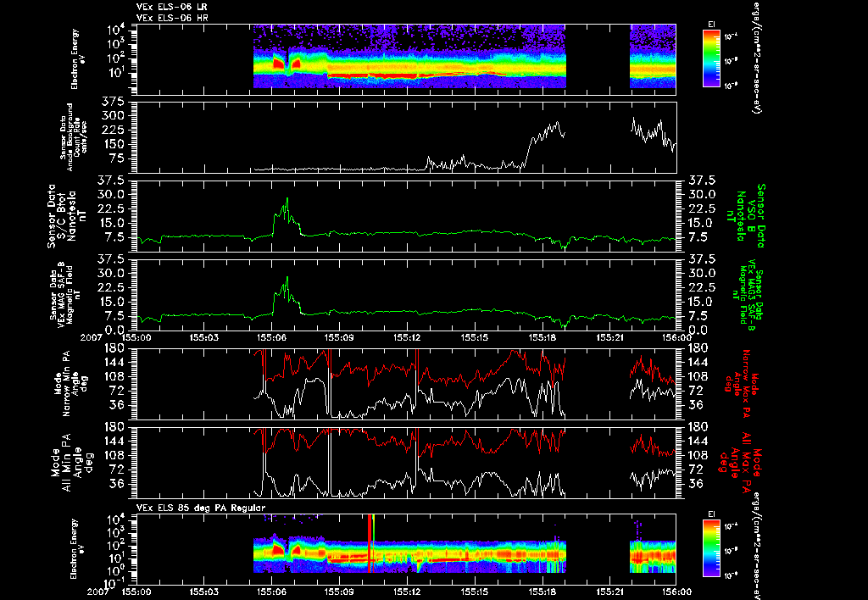Click the El color bar beside the top spectrogram

click(711, 58)
